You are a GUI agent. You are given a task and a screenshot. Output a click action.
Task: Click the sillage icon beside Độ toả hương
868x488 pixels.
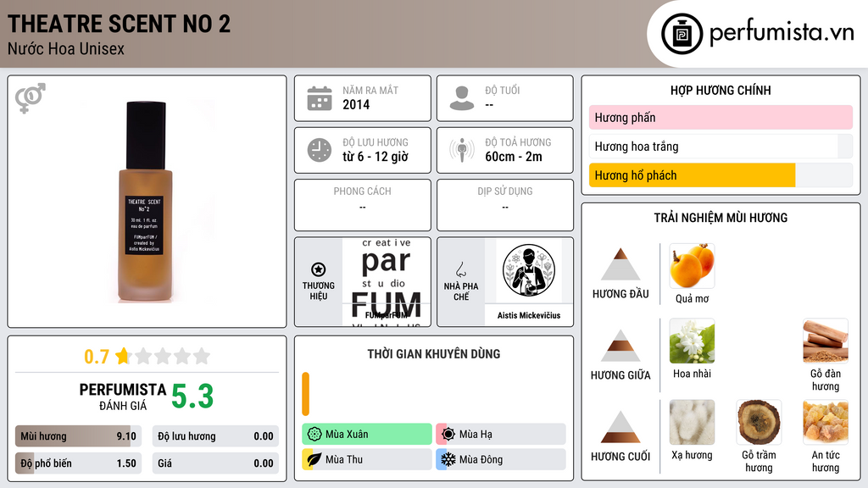pyautogui.click(x=462, y=150)
